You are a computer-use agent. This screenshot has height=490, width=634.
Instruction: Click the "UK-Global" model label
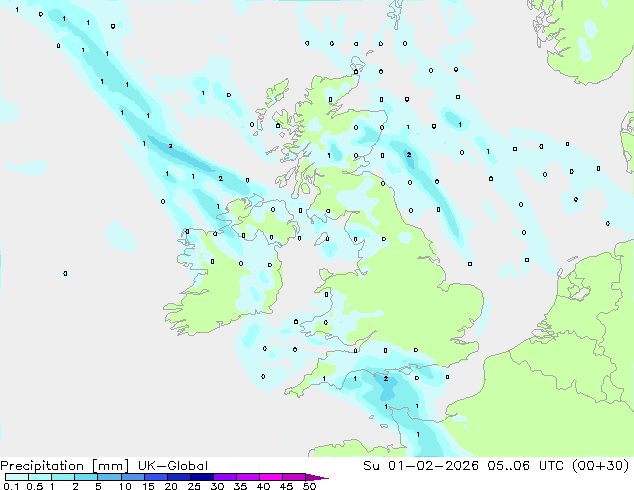(x=173, y=466)
